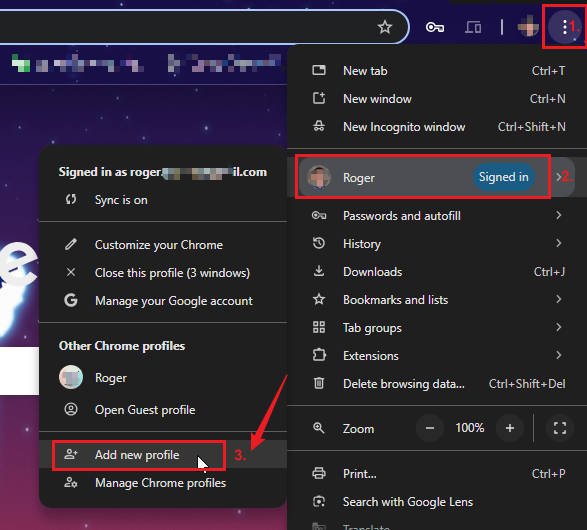The image size is (587, 530).
Task: Click the X icon beside Close this profile
Action: 71,272
